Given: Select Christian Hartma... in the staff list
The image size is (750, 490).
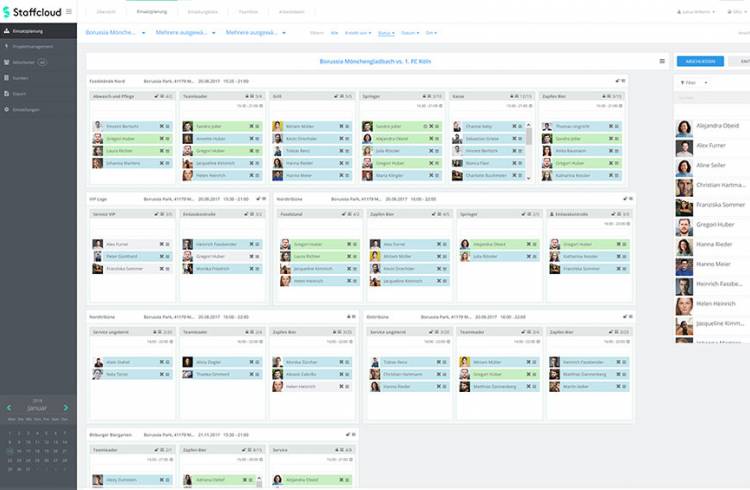Looking at the screenshot, I should point(713,185).
